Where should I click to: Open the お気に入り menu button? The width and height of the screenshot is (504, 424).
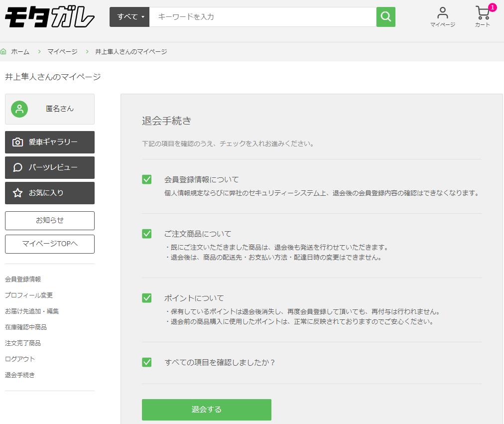coord(50,193)
